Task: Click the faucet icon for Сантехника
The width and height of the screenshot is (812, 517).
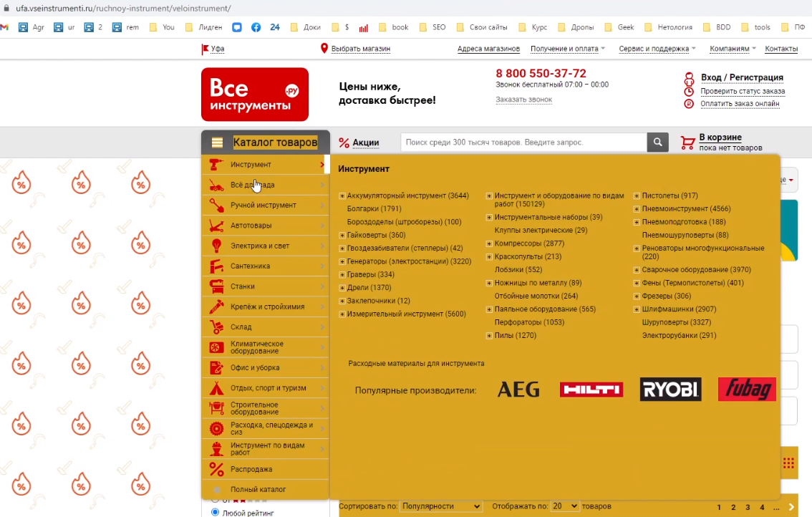Action: (x=216, y=266)
